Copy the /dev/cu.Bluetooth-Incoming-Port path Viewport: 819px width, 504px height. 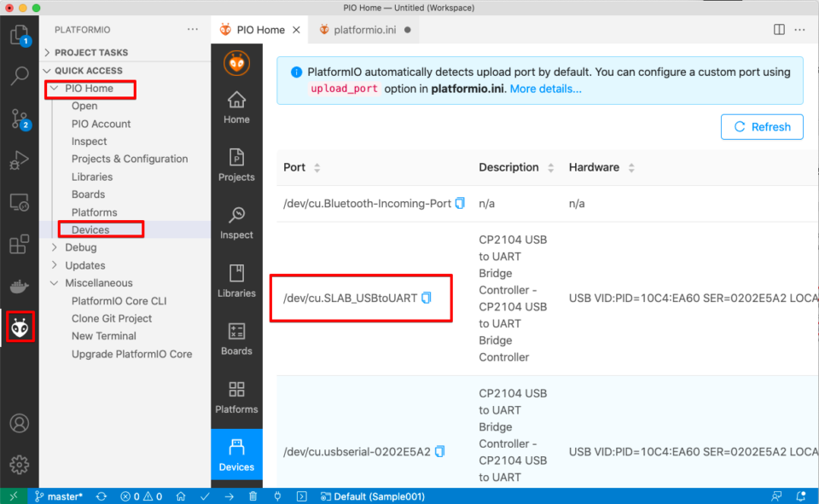coord(460,203)
